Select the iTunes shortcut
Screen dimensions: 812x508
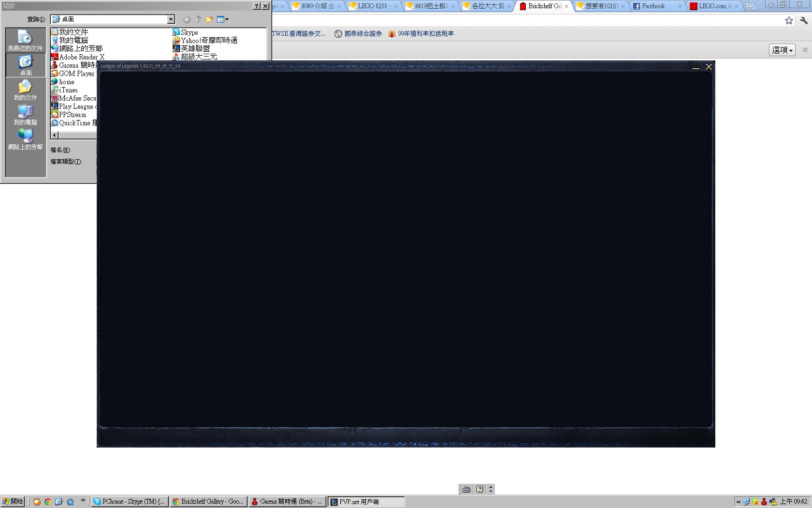pyautogui.click(x=64, y=90)
